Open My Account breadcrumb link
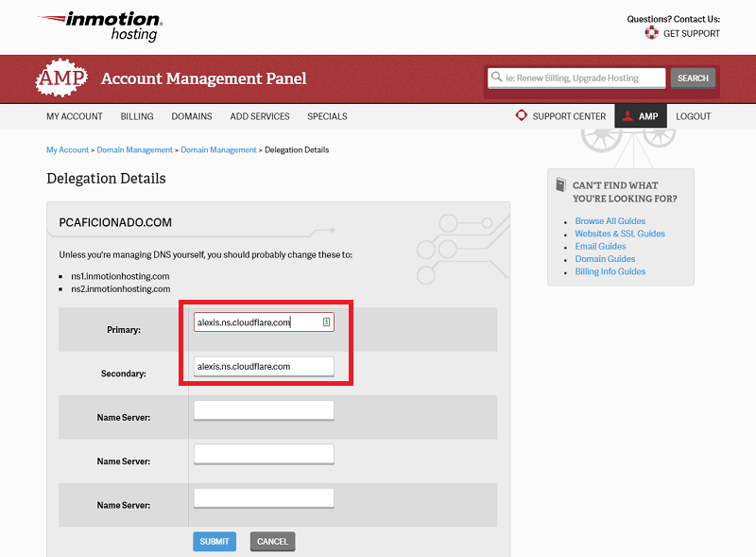The height and width of the screenshot is (557, 756). (x=67, y=149)
